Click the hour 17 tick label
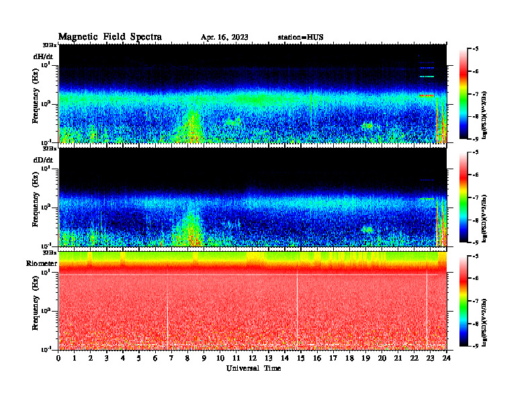 tap(334, 358)
